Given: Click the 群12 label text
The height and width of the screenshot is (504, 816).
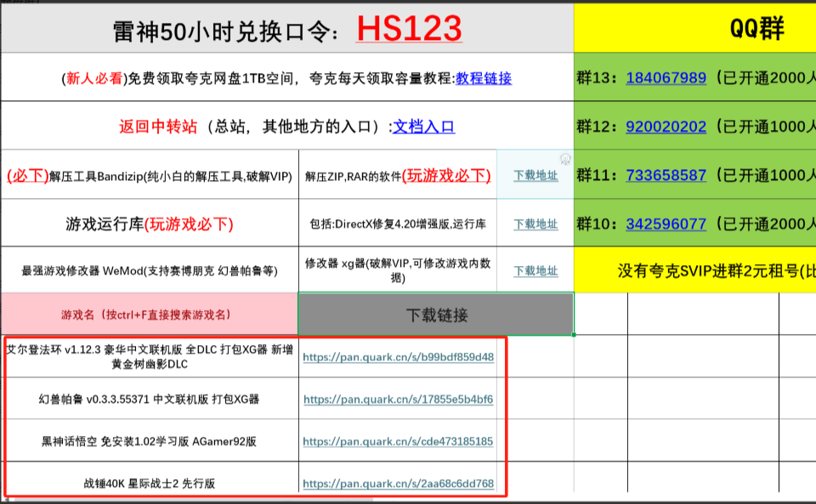Looking at the screenshot, I should [597, 127].
